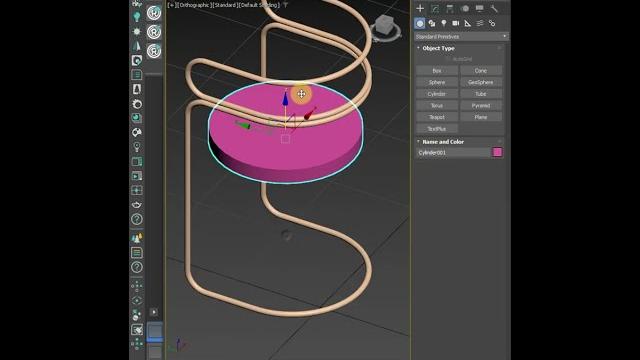The image size is (640, 360).
Task: Open the Default Shading viewport menu
Action: [259, 5]
